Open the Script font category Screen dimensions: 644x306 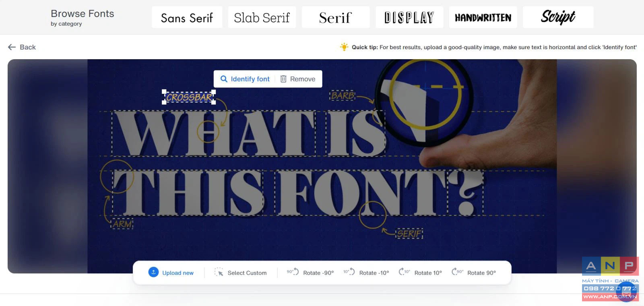tap(558, 17)
